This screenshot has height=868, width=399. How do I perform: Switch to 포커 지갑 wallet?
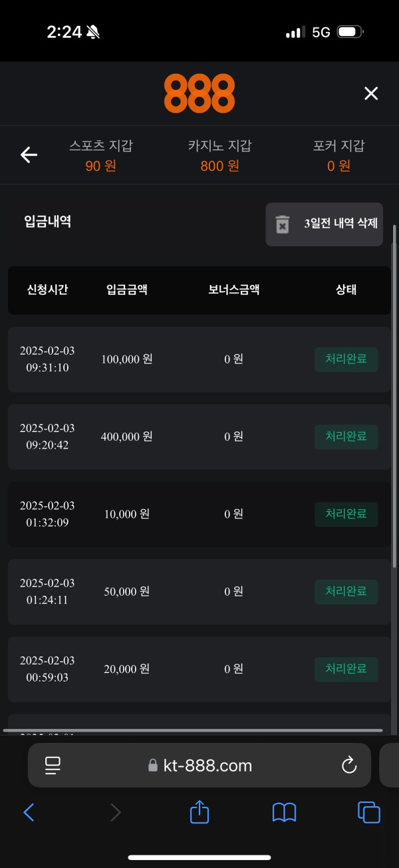coord(340,155)
